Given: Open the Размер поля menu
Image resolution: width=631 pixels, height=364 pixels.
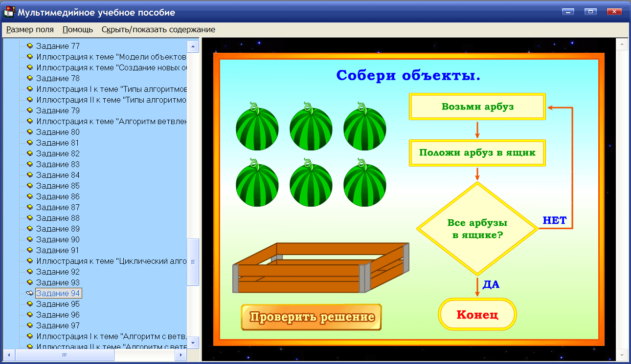Looking at the screenshot, I should pos(30,29).
